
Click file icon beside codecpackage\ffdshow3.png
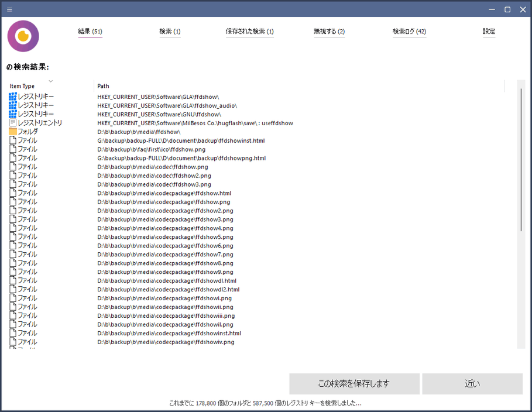(x=12, y=219)
